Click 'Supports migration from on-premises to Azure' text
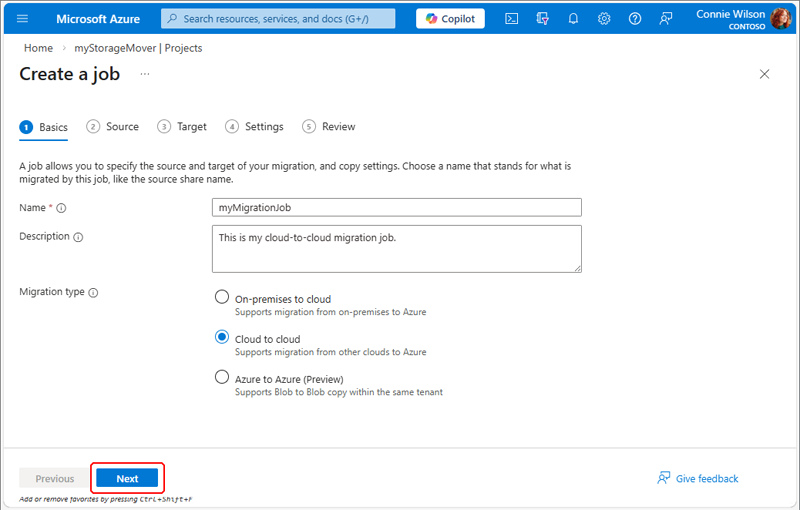Image resolution: width=800 pixels, height=510 pixels. [x=331, y=312]
